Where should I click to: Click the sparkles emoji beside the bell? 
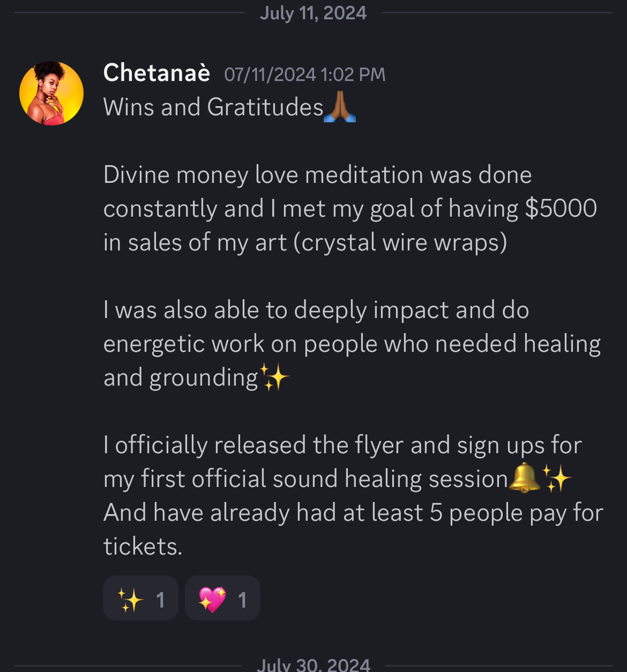pos(556,478)
